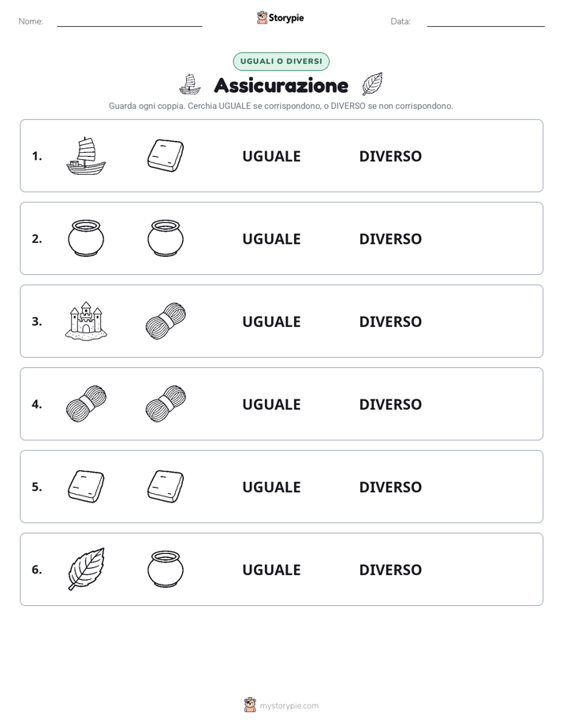
Task: Click the Nome input line
Action: coord(129,22)
